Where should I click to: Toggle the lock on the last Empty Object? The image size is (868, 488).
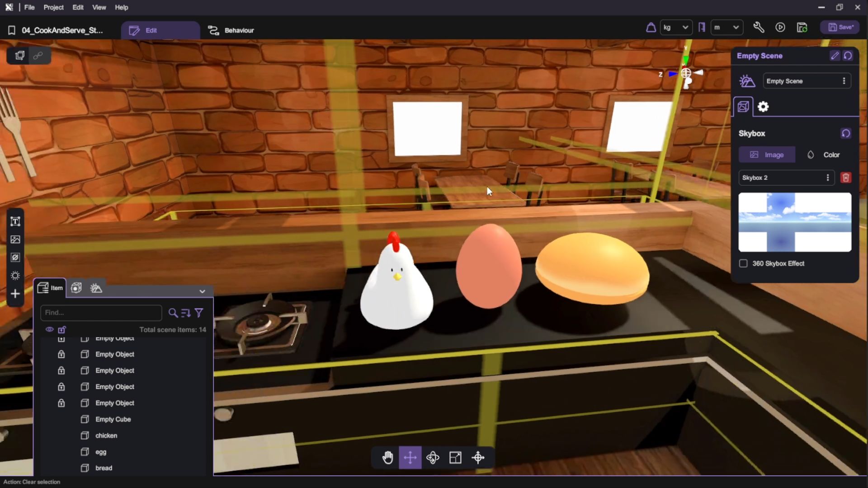tap(61, 403)
